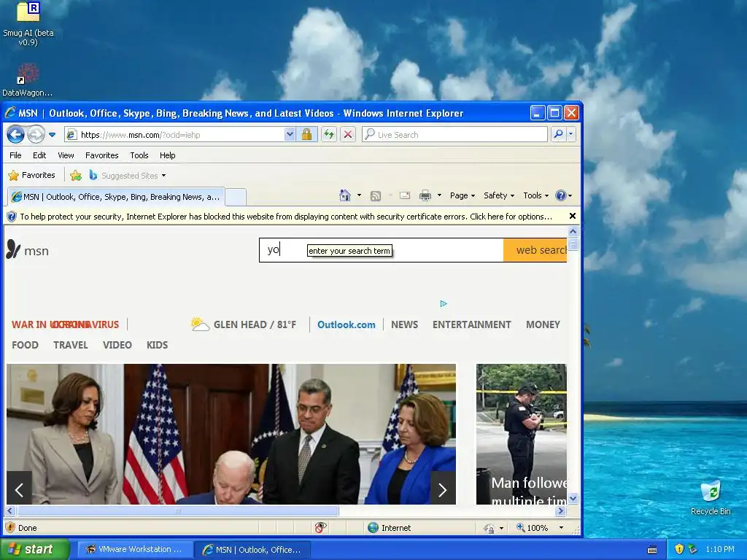Open a new blank tab
Image resolution: width=747 pixels, height=560 pixels.
coord(236,197)
